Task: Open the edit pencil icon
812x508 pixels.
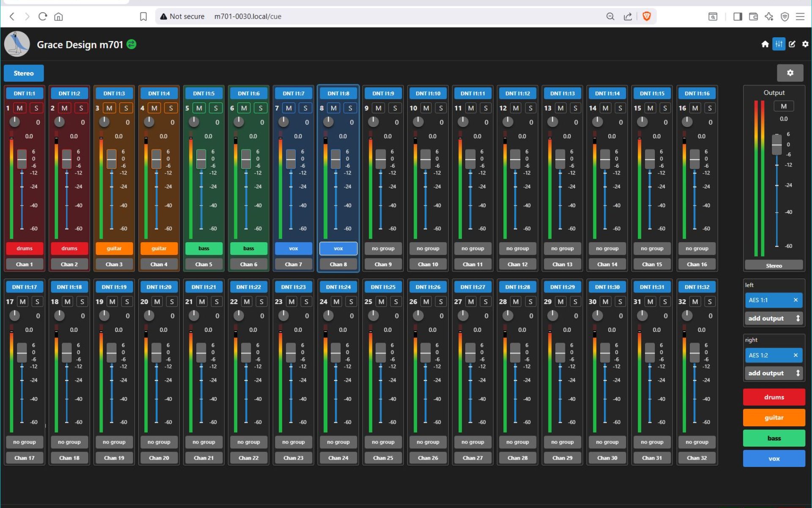Action: (791, 44)
